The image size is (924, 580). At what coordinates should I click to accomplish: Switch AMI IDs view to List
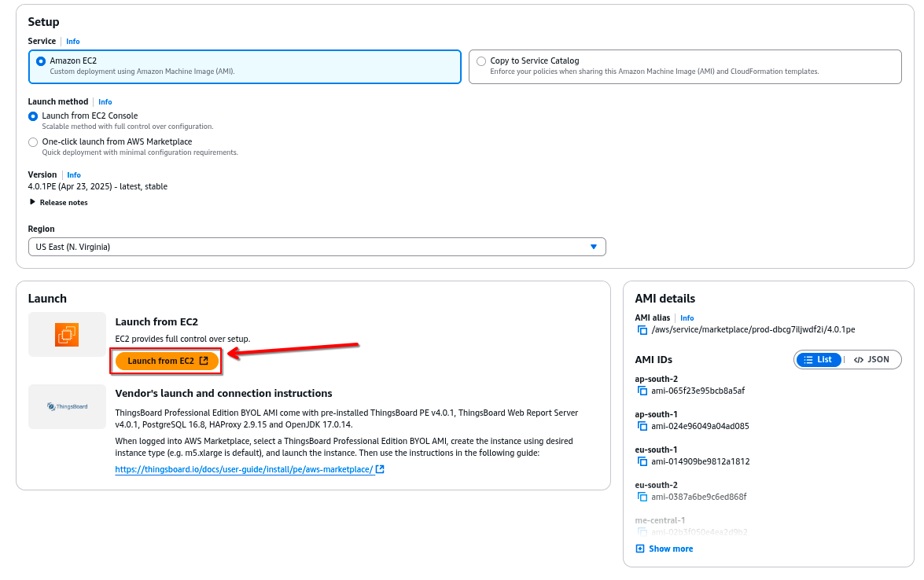818,359
